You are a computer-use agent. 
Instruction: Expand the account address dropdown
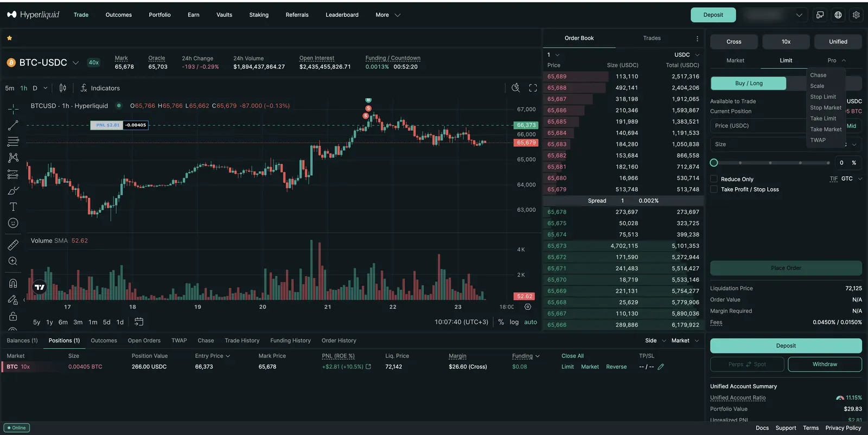coord(799,15)
